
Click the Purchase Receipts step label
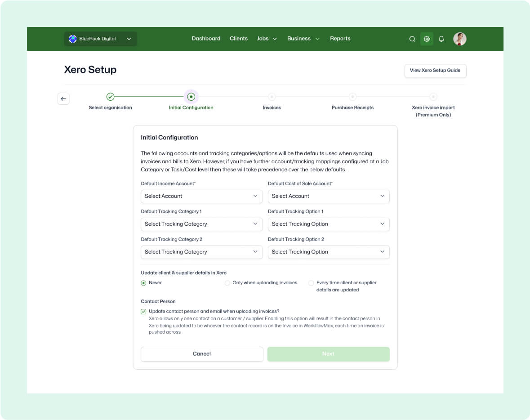pos(352,107)
